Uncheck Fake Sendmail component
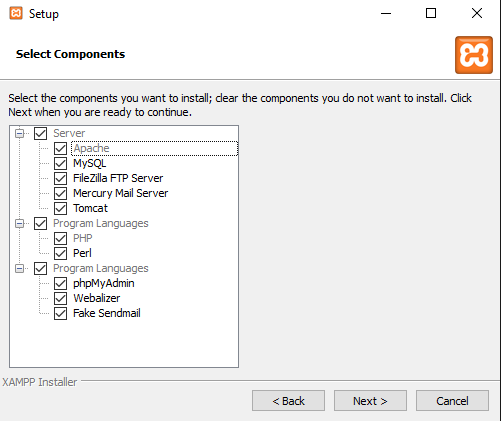 pyautogui.click(x=60, y=313)
